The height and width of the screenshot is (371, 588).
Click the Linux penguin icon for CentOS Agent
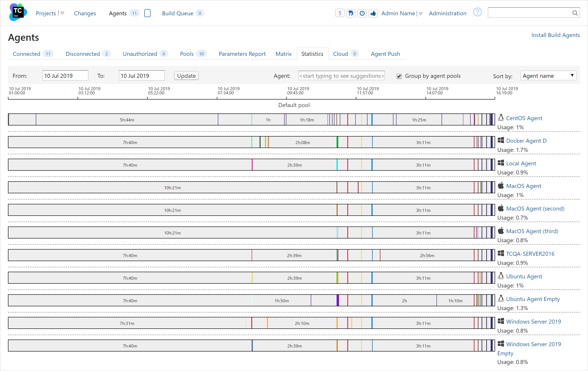501,118
